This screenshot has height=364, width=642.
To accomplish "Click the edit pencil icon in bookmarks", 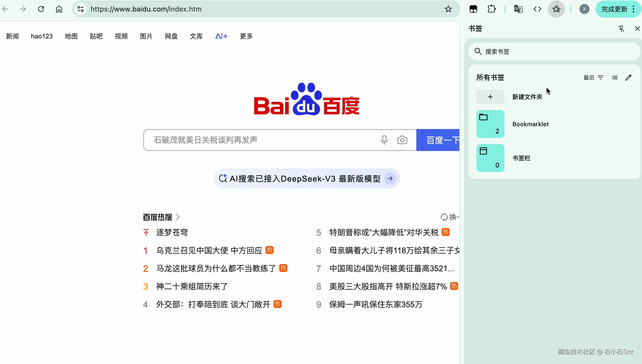I will pyautogui.click(x=628, y=78).
